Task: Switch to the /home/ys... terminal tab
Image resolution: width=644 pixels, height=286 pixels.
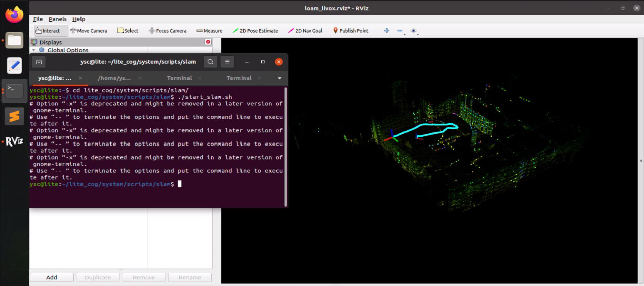Action: (114, 78)
